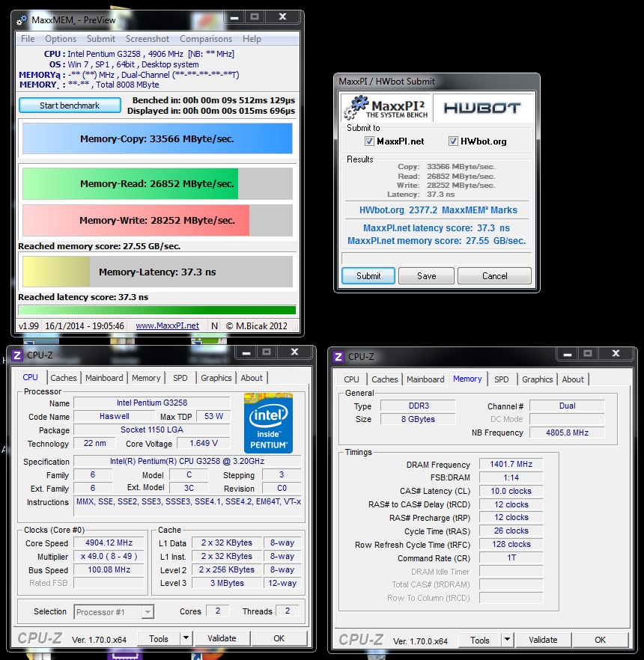This screenshot has width=644, height=660.
Task: Click the Core Speed value 4904.12 MHz
Action: click(x=109, y=543)
